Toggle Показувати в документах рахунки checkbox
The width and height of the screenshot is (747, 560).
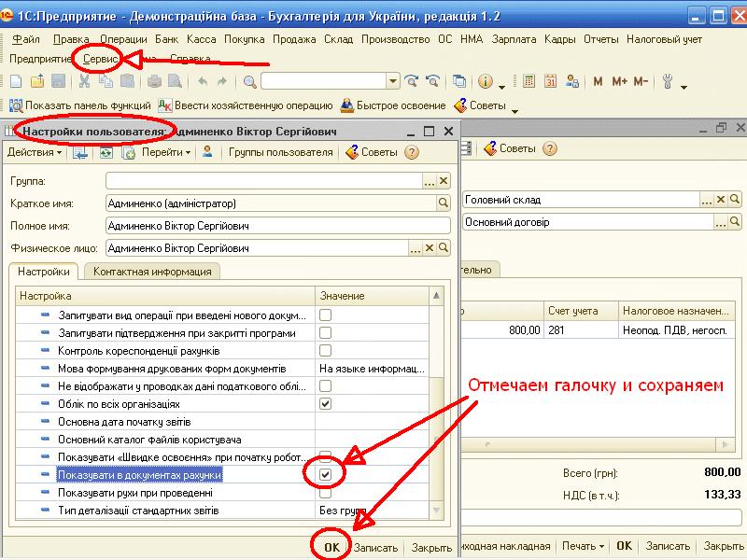(x=325, y=474)
